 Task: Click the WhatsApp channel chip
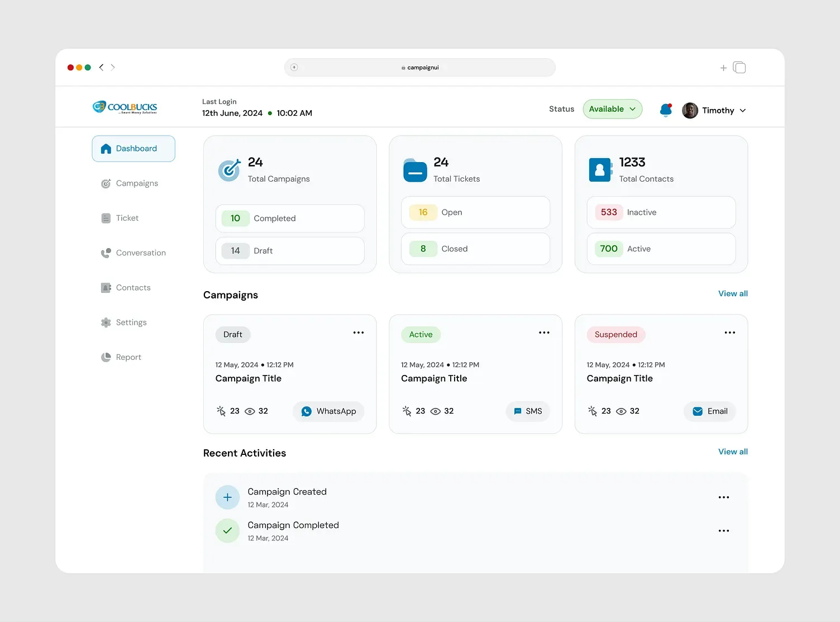pos(328,411)
